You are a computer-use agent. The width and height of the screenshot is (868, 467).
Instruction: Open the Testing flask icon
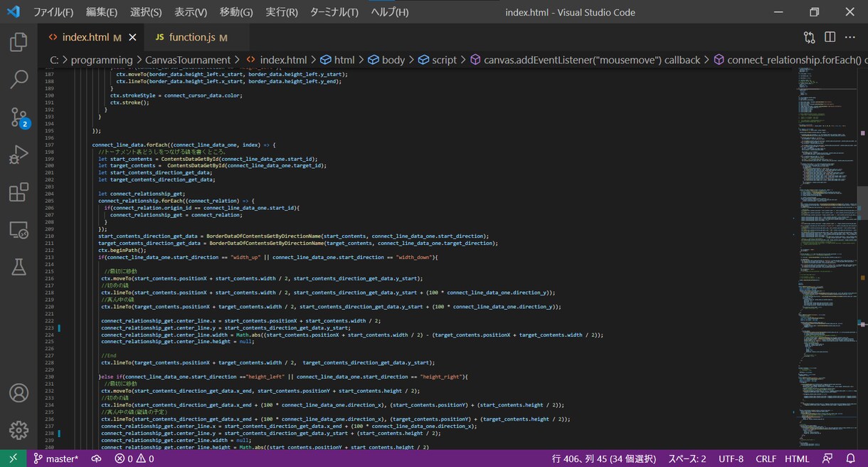coord(18,266)
